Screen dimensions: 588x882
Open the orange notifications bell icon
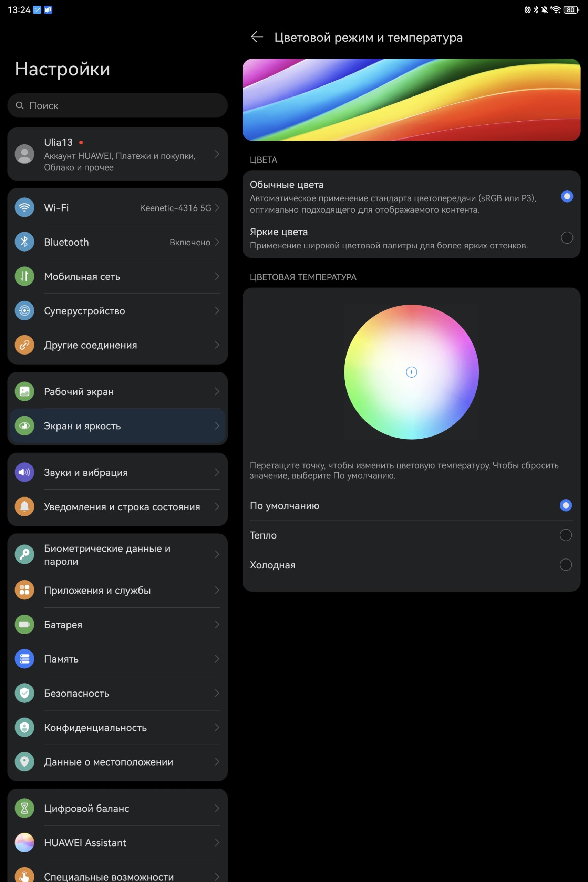(24, 506)
